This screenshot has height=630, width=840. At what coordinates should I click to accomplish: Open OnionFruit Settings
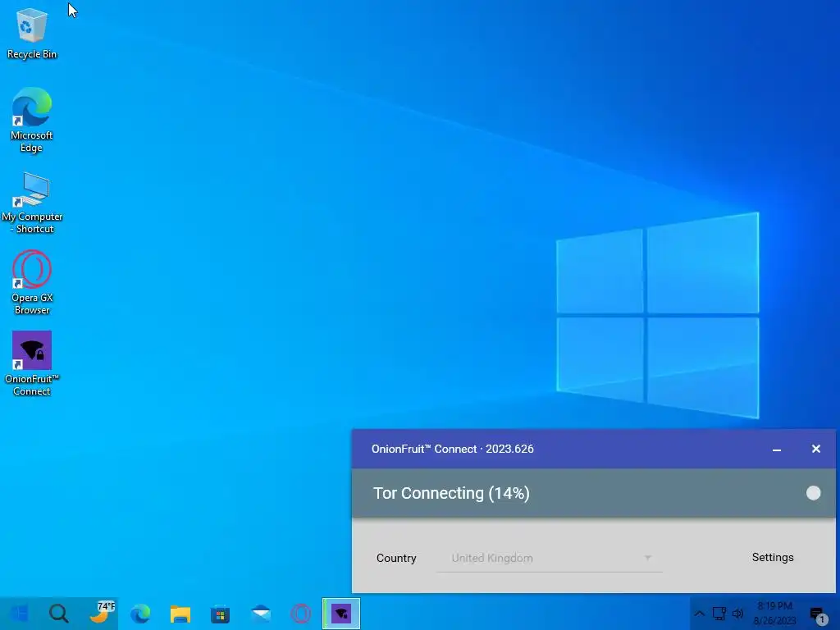773,558
